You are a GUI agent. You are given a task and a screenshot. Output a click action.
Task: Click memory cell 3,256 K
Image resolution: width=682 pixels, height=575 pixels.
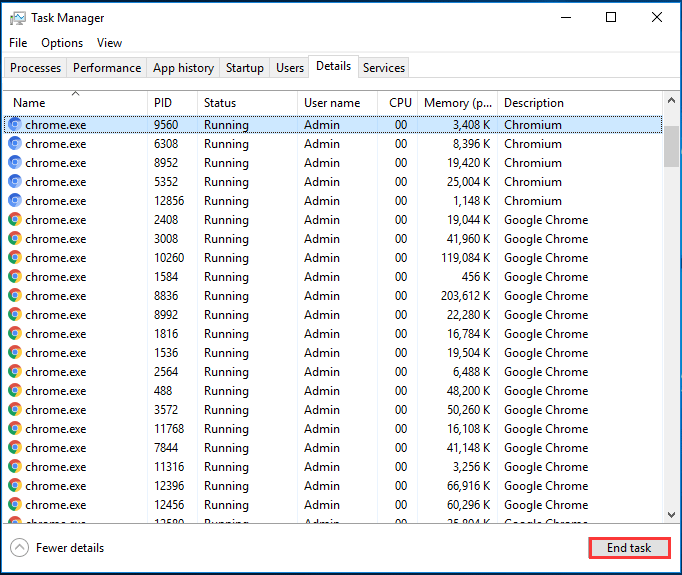[471, 467]
